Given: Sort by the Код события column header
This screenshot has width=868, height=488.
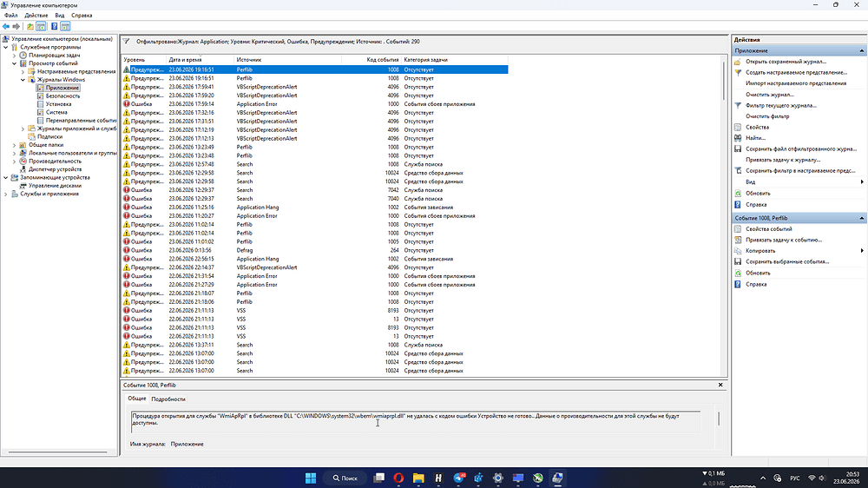Looking at the screenshot, I should pos(371,60).
